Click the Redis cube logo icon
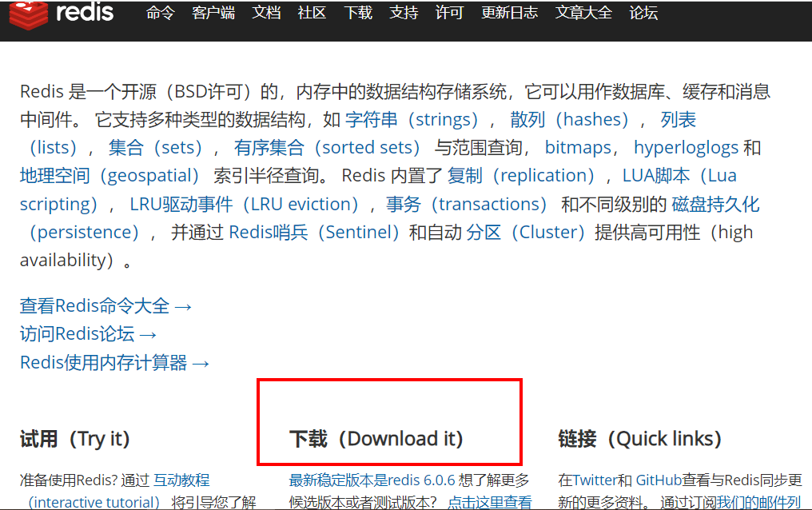The image size is (812, 510). (x=29, y=14)
